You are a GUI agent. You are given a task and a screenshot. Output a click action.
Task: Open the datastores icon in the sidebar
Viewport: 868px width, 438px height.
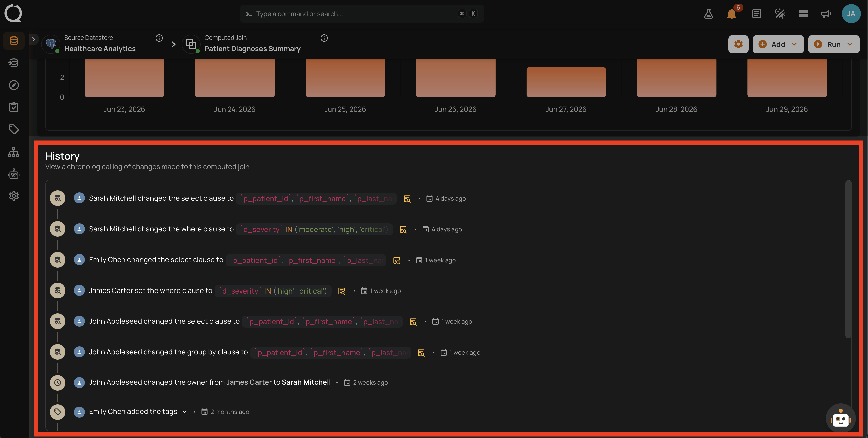(14, 41)
